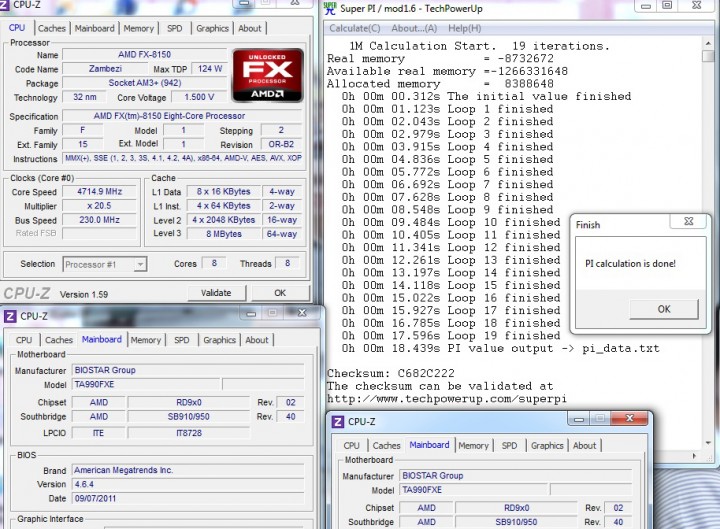The height and width of the screenshot is (529, 720).
Task: Open About tab in bottom-right CPU-Z window
Action: (x=585, y=446)
